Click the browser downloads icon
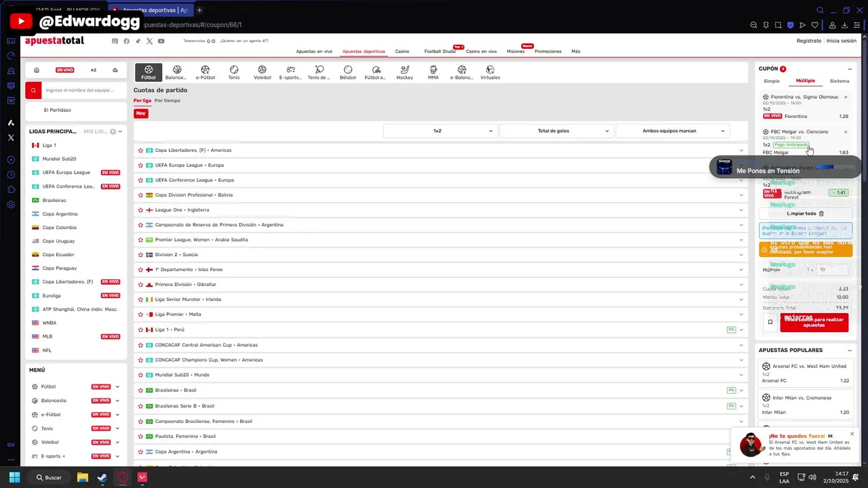 845,25
